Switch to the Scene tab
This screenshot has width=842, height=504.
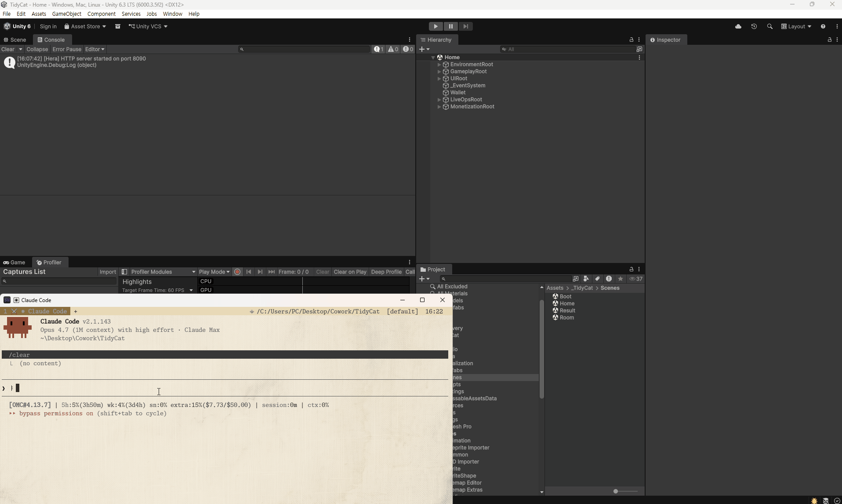15,40
